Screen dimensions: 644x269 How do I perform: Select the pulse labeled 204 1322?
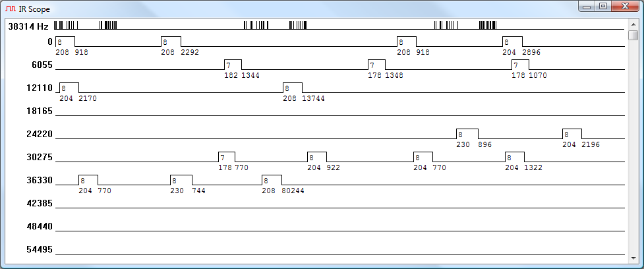click(x=514, y=157)
